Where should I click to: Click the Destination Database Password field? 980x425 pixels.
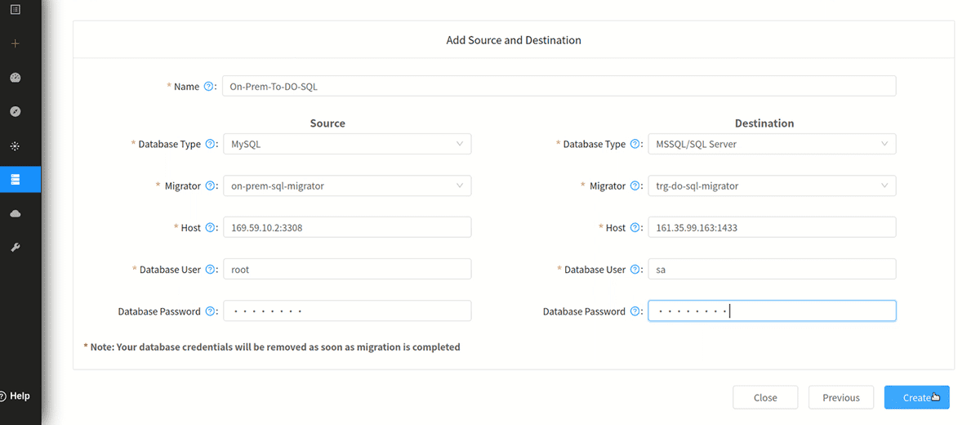(x=772, y=311)
